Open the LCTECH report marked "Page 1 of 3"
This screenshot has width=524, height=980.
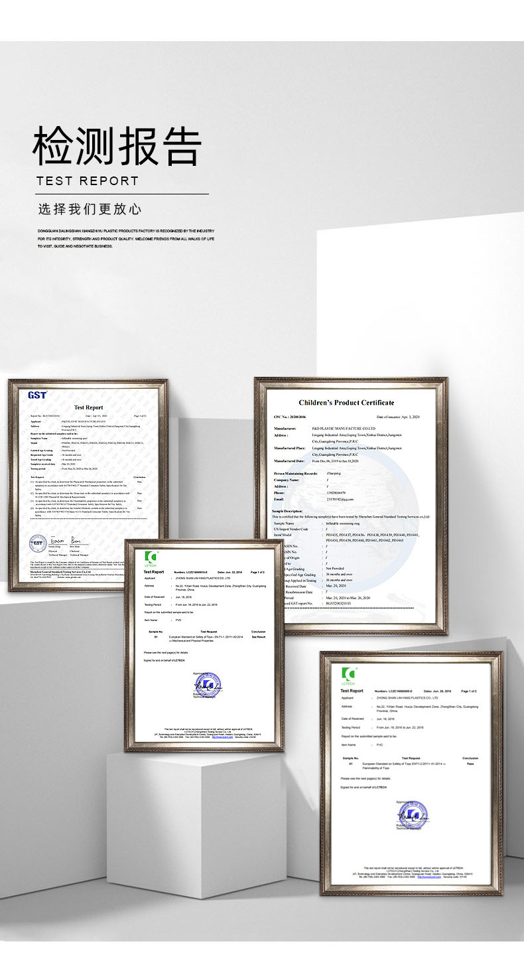click(204, 646)
